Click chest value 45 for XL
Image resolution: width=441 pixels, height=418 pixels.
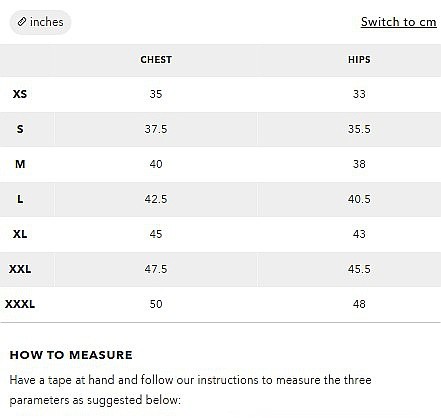point(156,234)
